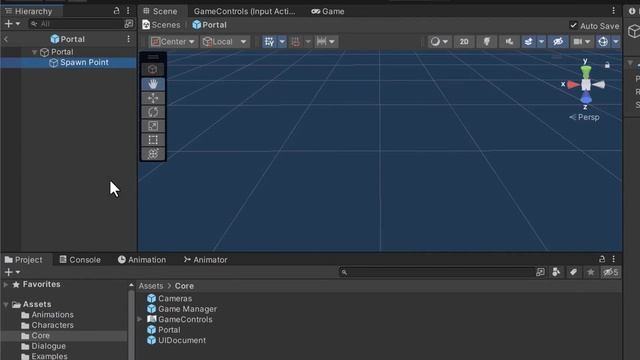This screenshot has width=640, height=360.
Task: Expand the GameControls asset
Action: pos(140,319)
